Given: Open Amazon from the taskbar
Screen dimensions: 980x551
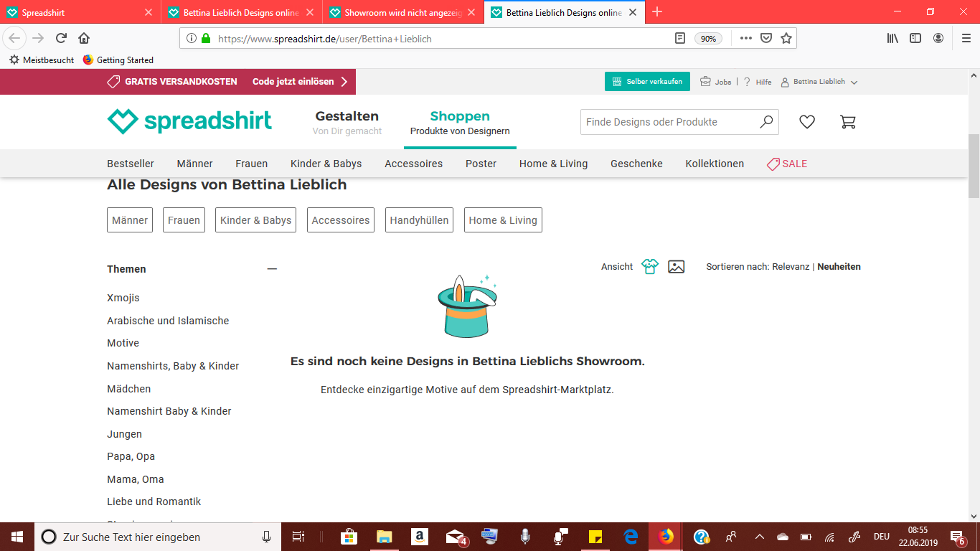Looking at the screenshot, I should (x=420, y=537).
